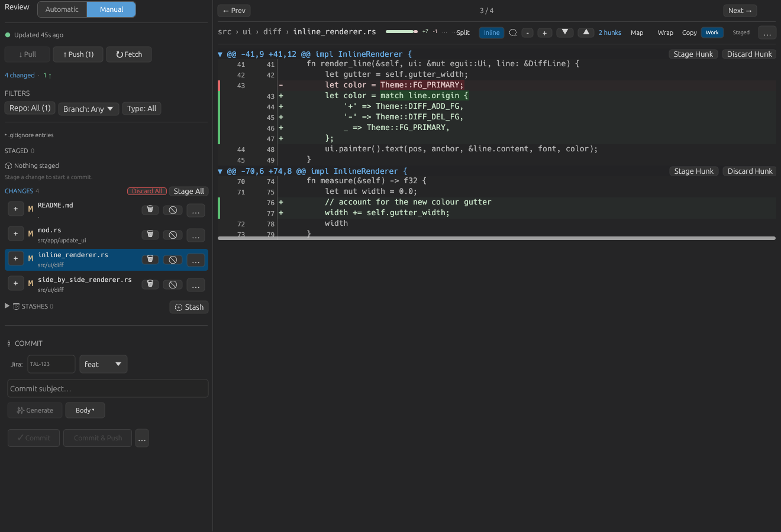
Task: Stage mod.rs with its plus icon
Action: [16, 233]
